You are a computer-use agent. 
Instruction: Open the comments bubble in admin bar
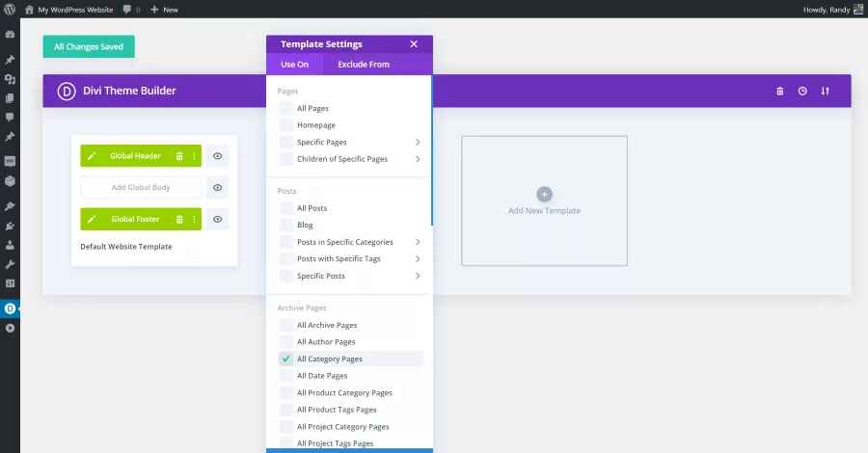131,10
